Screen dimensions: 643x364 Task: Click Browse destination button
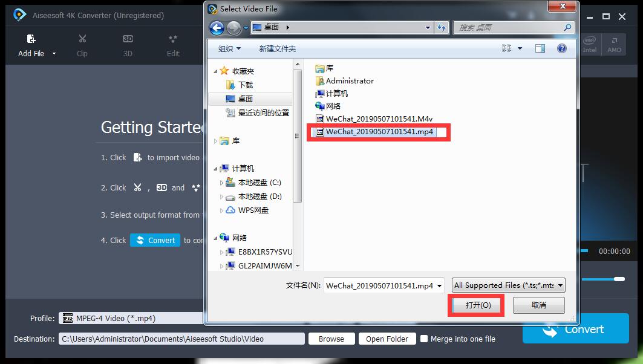(x=331, y=339)
